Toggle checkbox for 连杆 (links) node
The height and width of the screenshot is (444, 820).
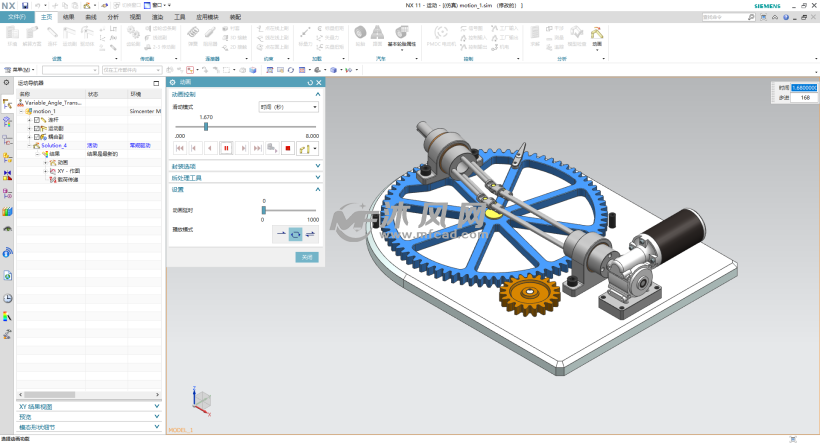[37, 120]
